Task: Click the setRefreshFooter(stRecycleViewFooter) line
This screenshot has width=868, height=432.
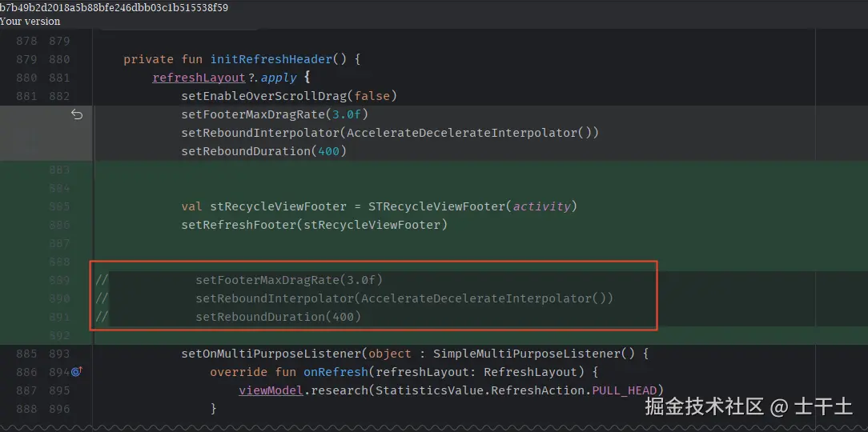Action: tap(315, 225)
